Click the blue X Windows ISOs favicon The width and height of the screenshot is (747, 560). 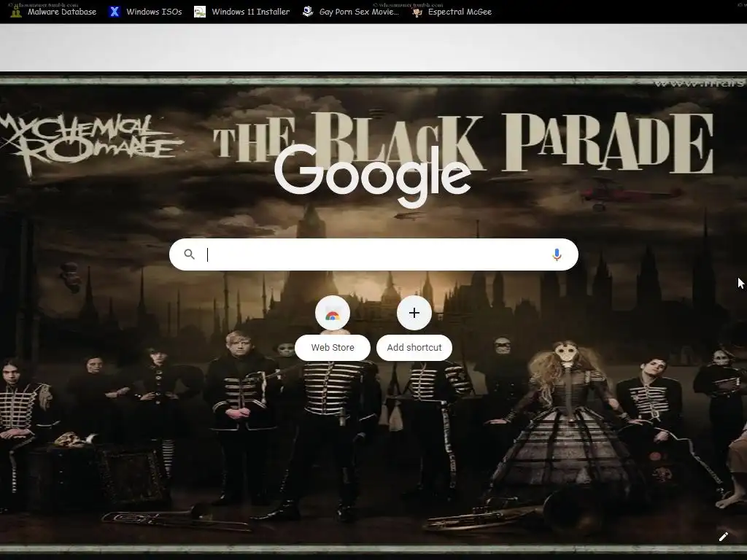115,12
